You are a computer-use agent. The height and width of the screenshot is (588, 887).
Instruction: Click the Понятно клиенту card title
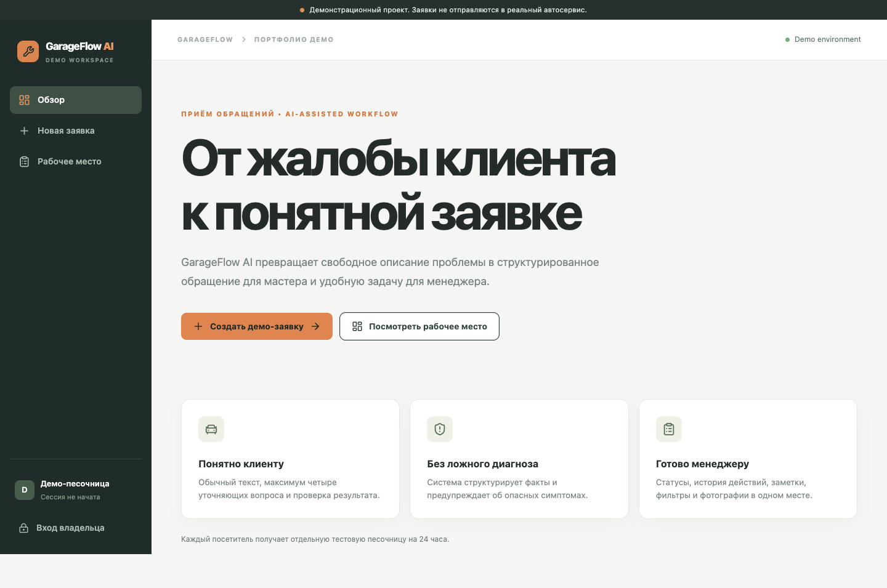tap(241, 464)
